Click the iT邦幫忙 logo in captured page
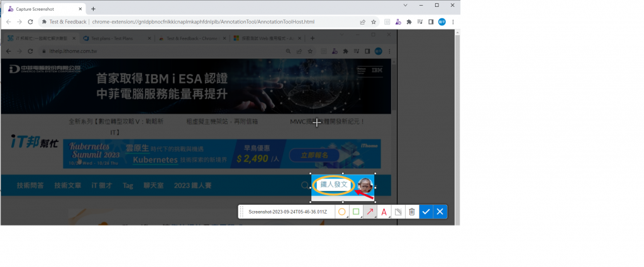Image resolution: width=644 pixels, height=267 pixels. click(x=35, y=143)
